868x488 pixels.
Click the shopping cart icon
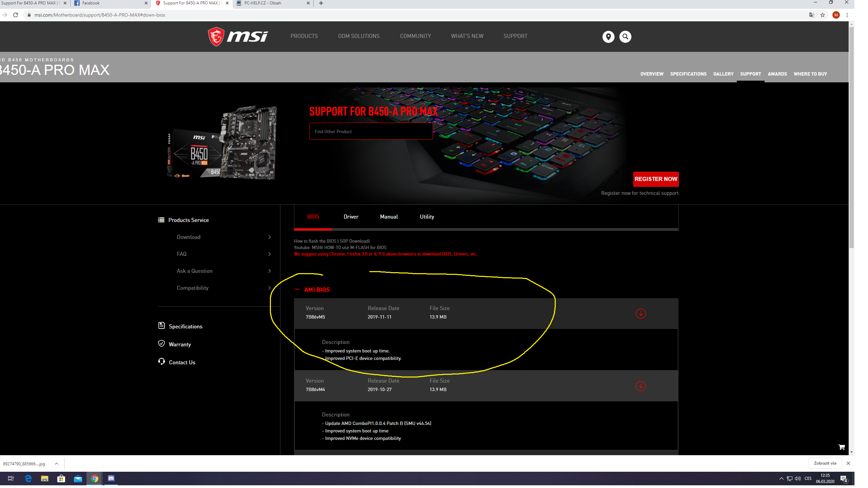pos(842,447)
